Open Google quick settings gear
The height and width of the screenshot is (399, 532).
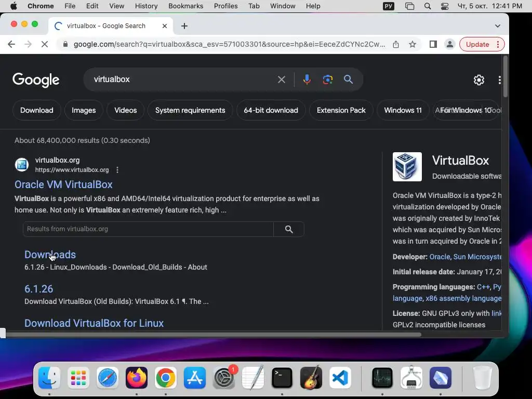tap(478, 79)
